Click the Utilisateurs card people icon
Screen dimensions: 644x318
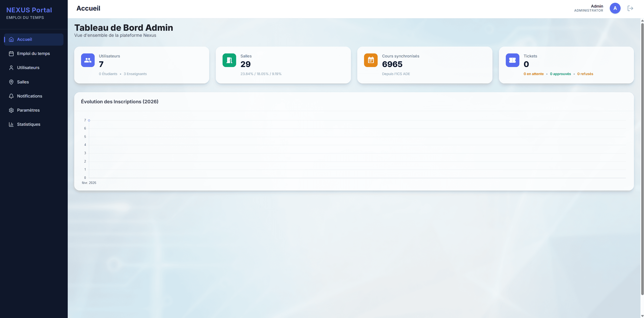point(88,60)
